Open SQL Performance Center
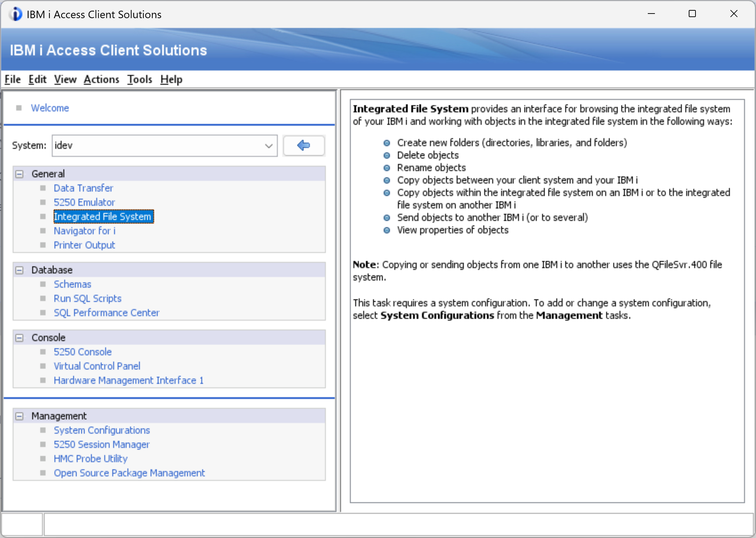This screenshot has width=756, height=538. (106, 313)
